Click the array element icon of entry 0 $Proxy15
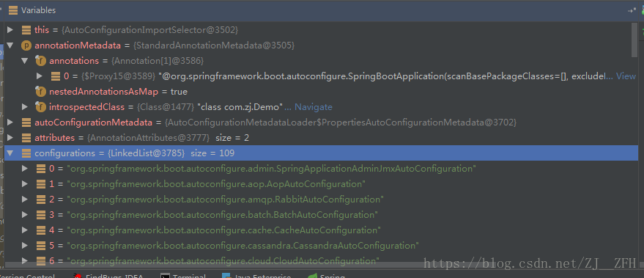Screen dimensions: 644x278 click(x=55, y=76)
